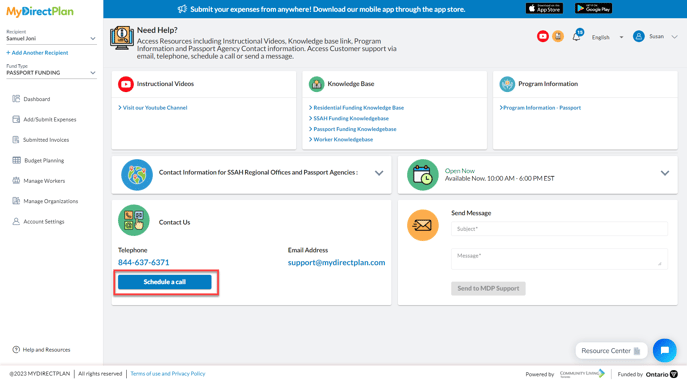The image size is (687, 383).
Task: Open the blue chat bubble button
Action: coord(664,350)
